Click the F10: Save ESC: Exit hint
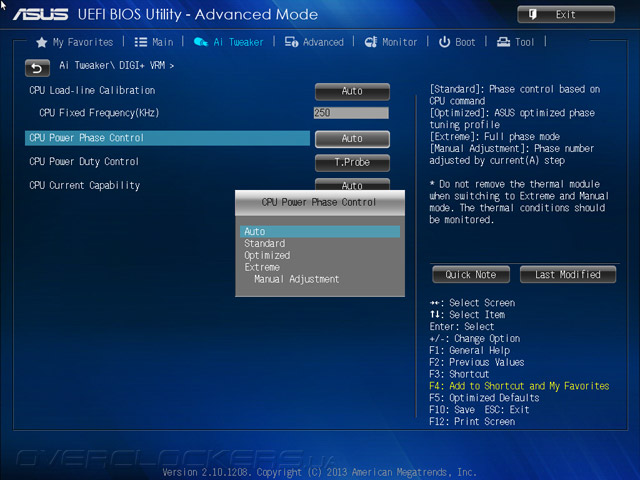 coord(479,410)
